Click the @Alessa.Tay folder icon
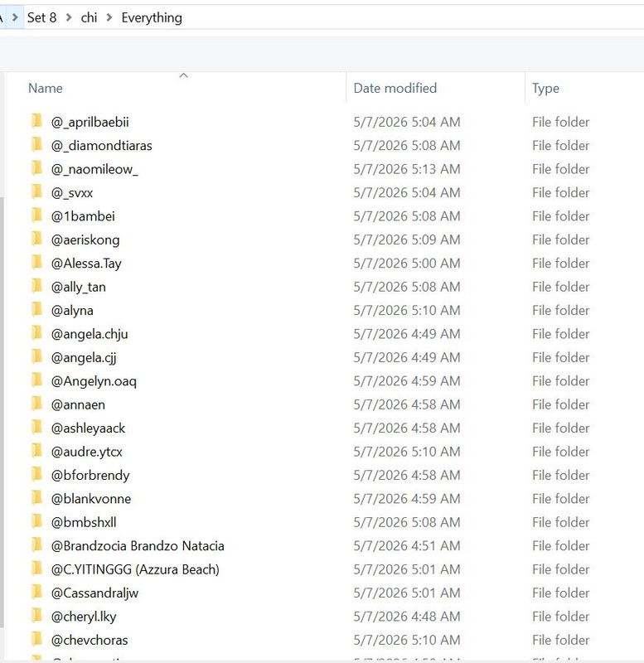The image size is (644, 663). [x=36, y=263]
